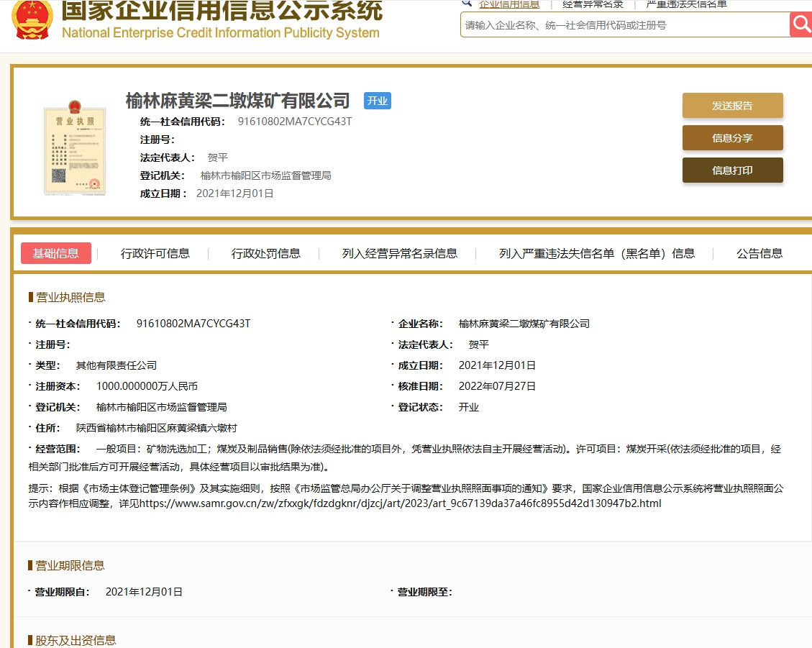Click the 信息分享 button
Image resolution: width=812 pixels, height=648 pixels.
point(732,138)
